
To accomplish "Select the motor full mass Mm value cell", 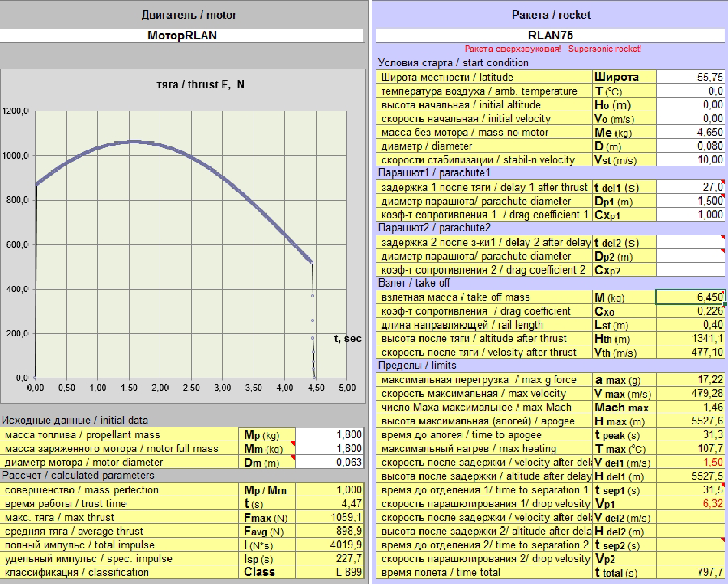I will (x=329, y=448).
